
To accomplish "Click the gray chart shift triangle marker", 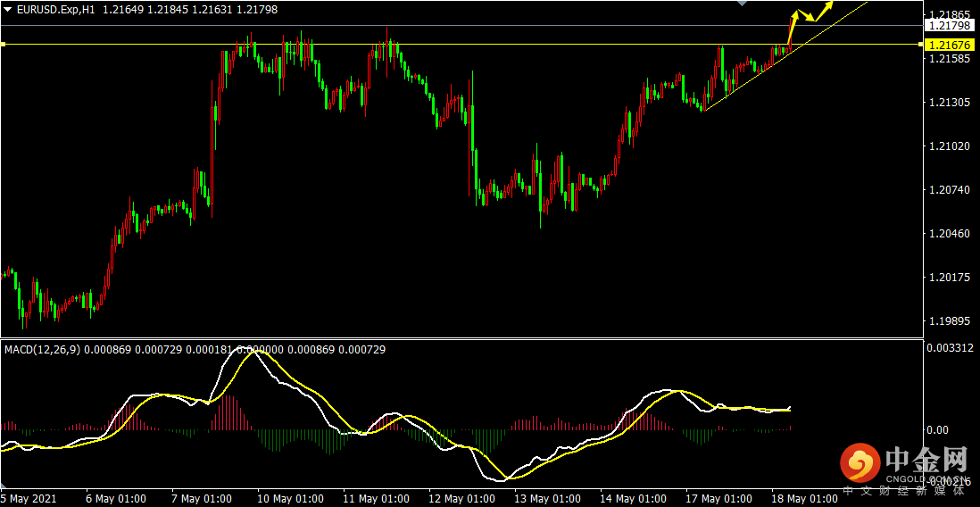I will (741, 4).
